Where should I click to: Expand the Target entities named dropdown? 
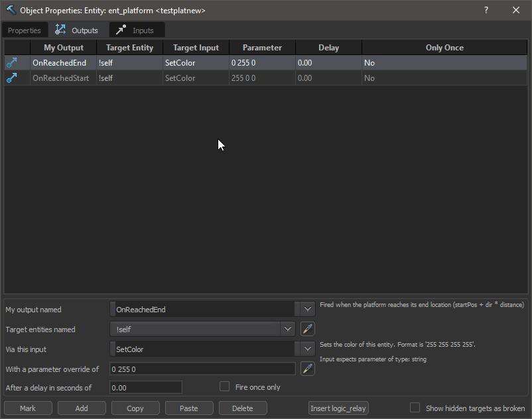(288, 328)
